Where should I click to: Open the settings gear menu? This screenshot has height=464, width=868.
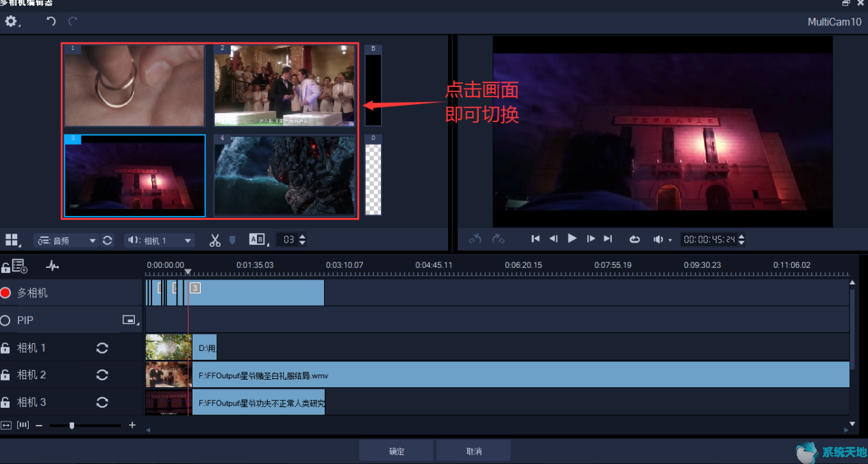(11, 21)
